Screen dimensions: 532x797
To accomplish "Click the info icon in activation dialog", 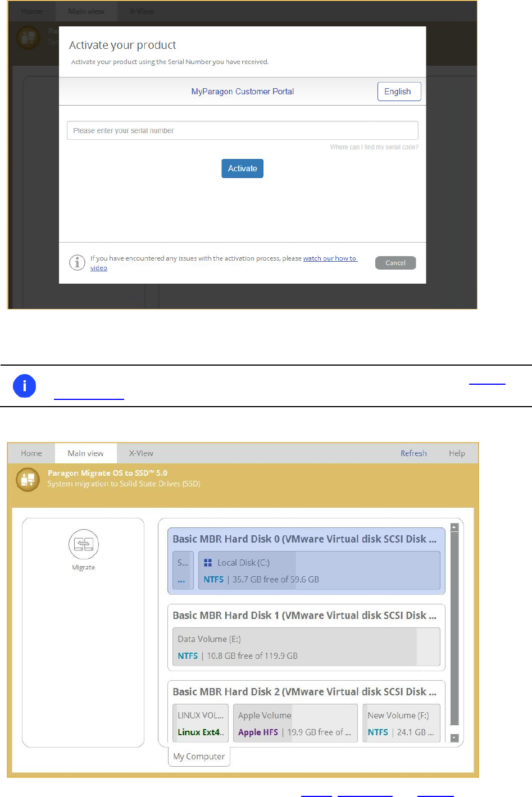I will pyautogui.click(x=77, y=262).
